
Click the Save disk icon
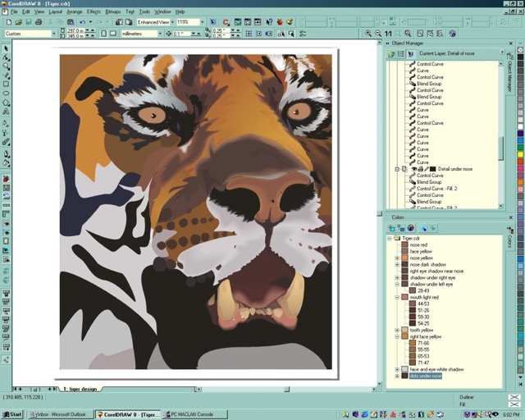coord(29,22)
